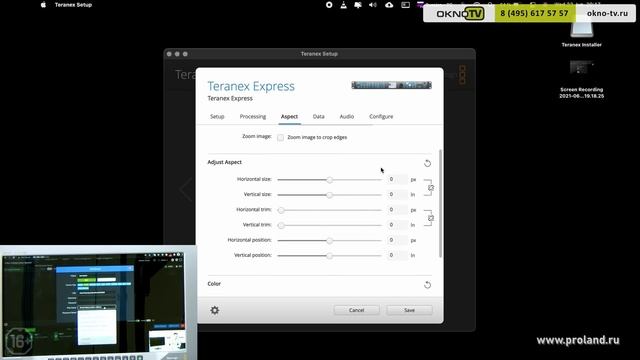Image resolution: width=640 pixels, height=360 pixels.
Task: Click the Vertical position slider handle
Action: tap(329, 256)
